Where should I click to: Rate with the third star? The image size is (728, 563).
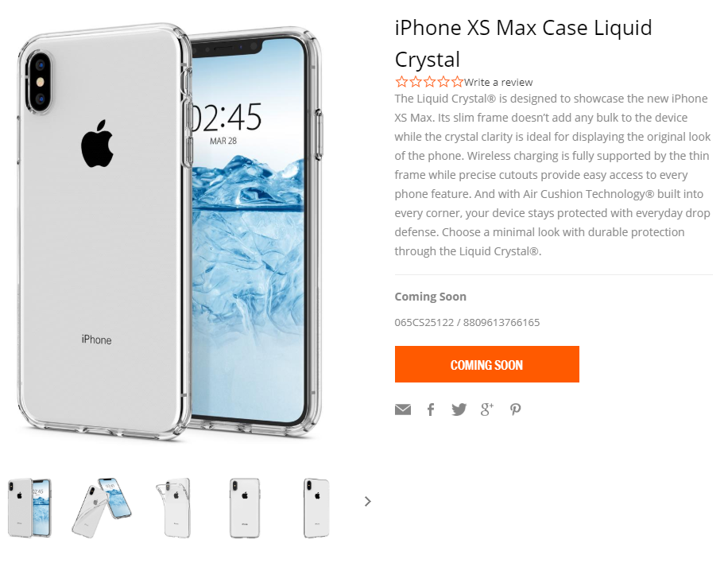[x=429, y=82]
